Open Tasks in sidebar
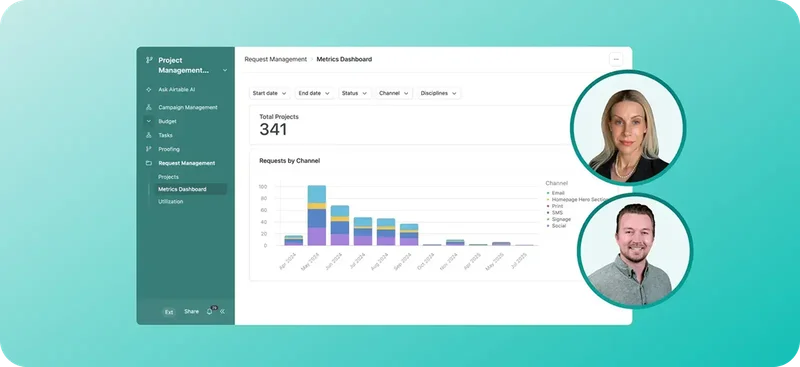Image resolution: width=800 pixels, height=367 pixels. (165, 135)
